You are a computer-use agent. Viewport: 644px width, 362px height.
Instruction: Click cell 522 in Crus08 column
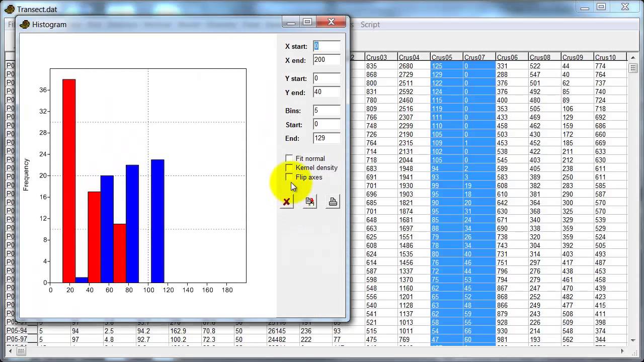545,66
